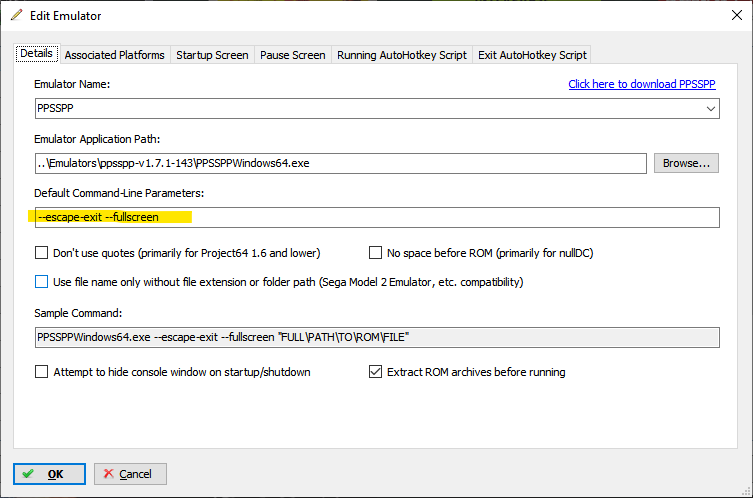Uncheck Extract ROM archives before running
753x498 pixels.
point(376,372)
